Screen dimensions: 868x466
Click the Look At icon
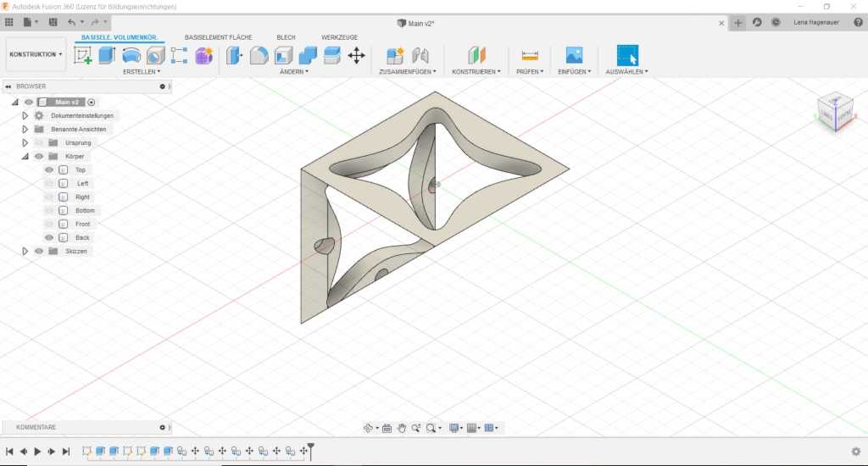click(387, 428)
